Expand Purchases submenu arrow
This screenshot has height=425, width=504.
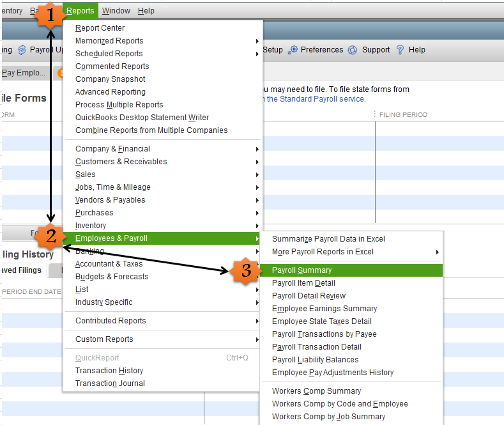tap(257, 213)
